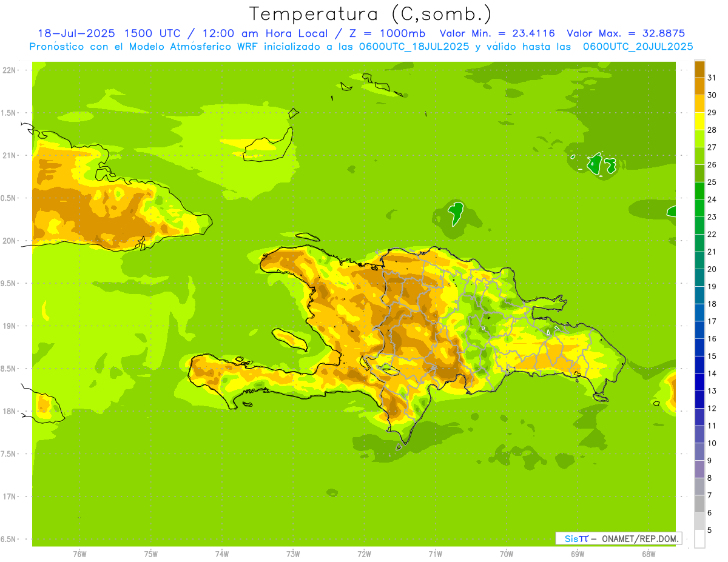This screenshot has width=728, height=562.
Task: Click the "6.5N" latitude axis label
Action: [x=8, y=539]
